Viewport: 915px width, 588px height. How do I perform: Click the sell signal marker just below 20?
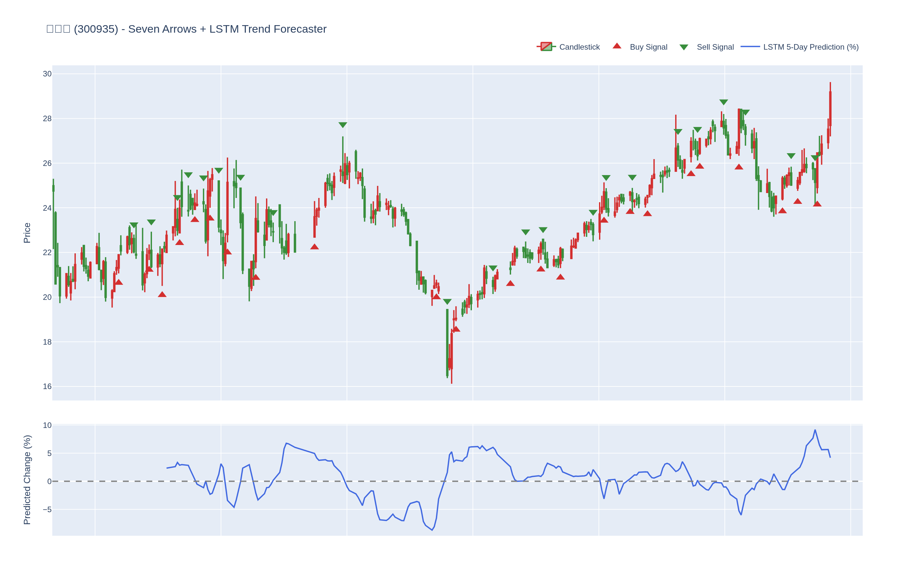[x=447, y=302]
